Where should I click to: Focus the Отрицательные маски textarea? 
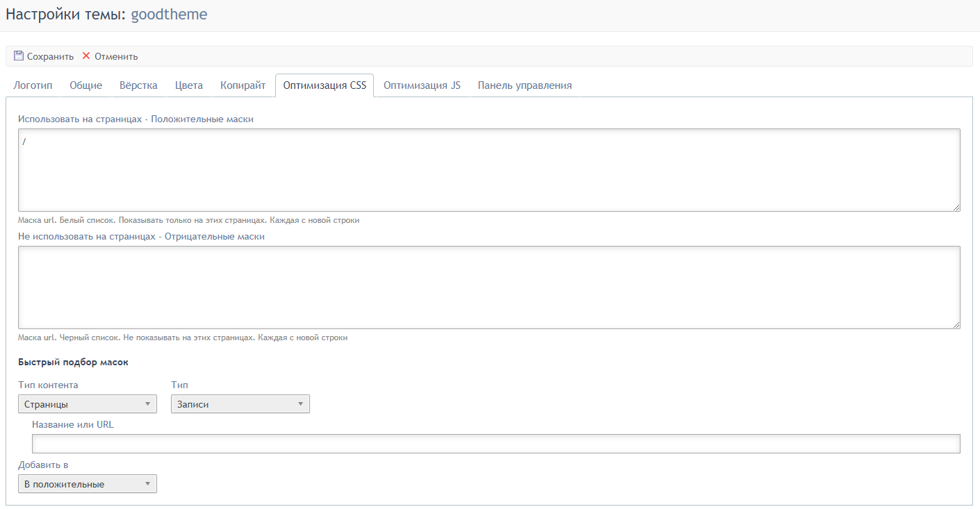point(489,287)
